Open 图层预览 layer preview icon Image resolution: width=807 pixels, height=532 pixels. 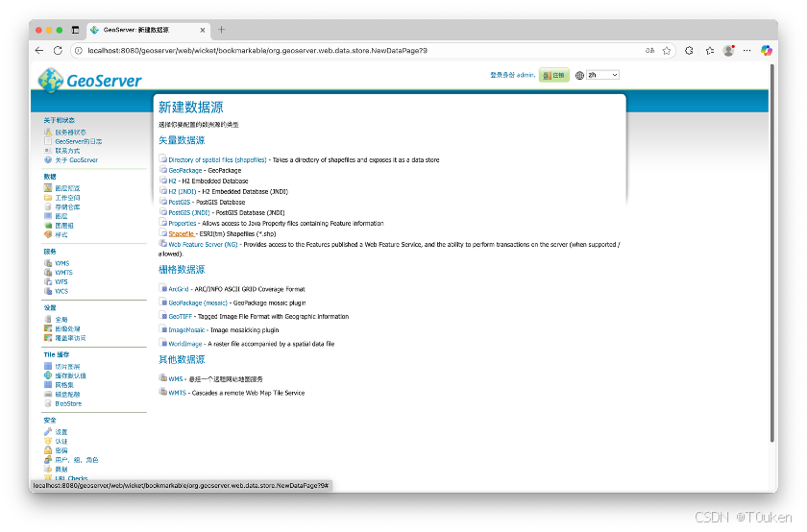click(x=48, y=188)
